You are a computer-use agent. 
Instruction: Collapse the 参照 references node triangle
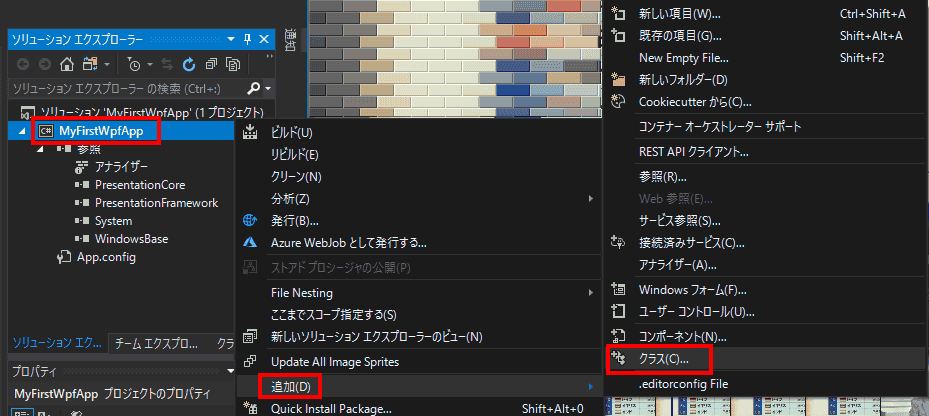41,149
